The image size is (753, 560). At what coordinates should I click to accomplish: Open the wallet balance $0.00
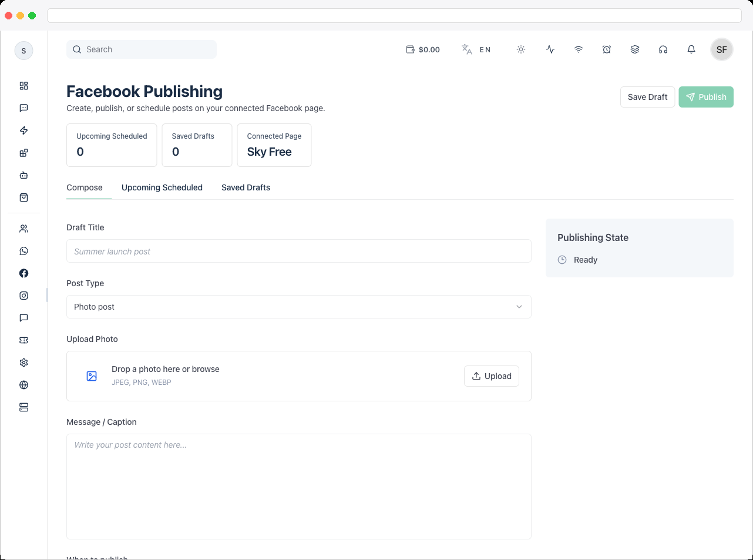423,49
